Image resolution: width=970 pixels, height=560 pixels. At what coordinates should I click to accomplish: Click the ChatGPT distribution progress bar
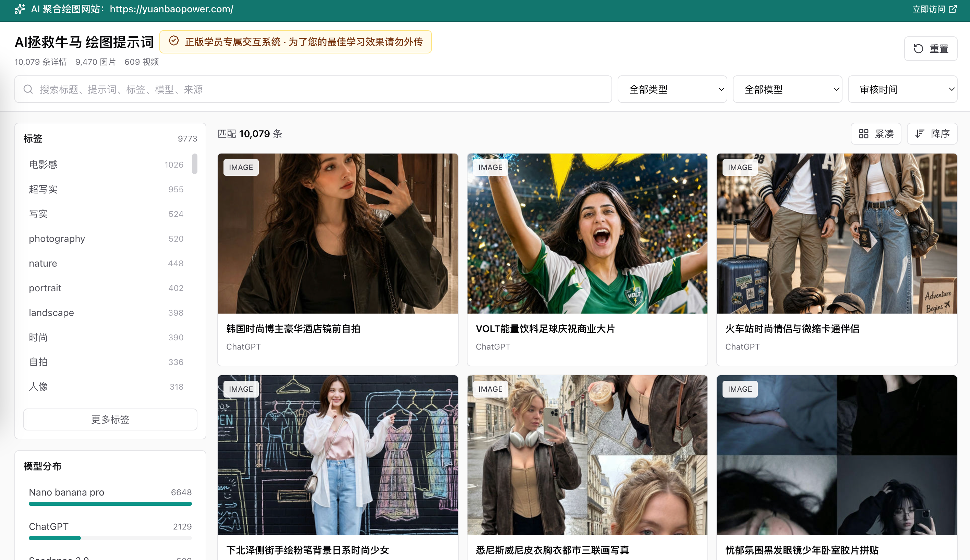click(110, 538)
